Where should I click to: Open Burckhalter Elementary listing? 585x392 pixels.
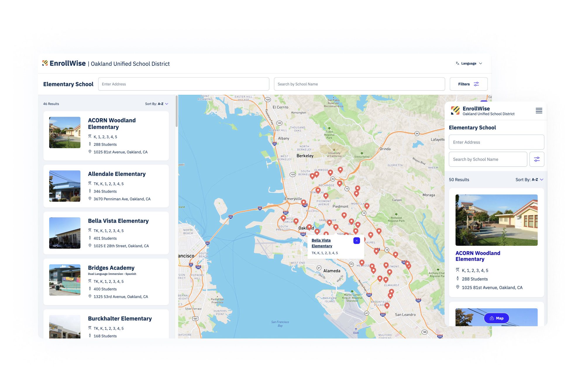(120, 319)
